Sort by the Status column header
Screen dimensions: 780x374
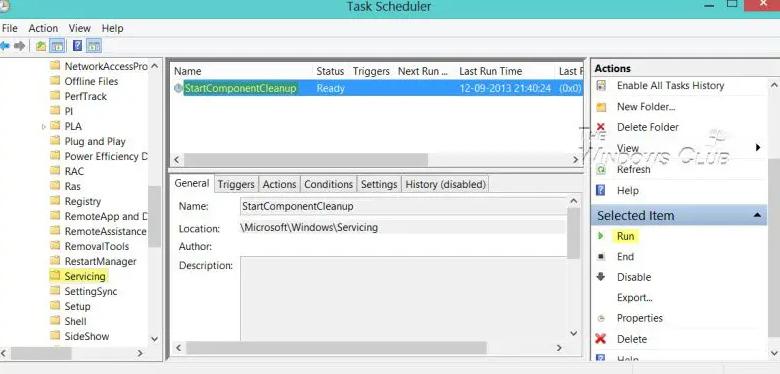[x=330, y=71]
